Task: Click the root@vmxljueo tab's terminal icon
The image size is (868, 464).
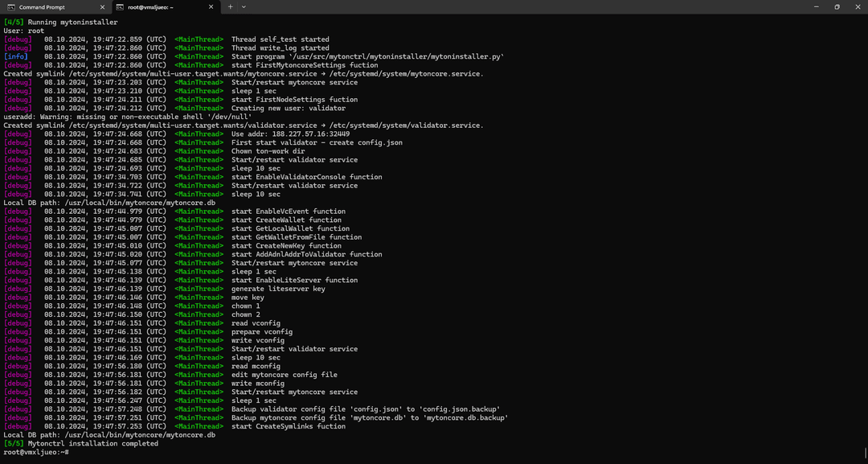Action: pyautogui.click(x=120, y=6)
